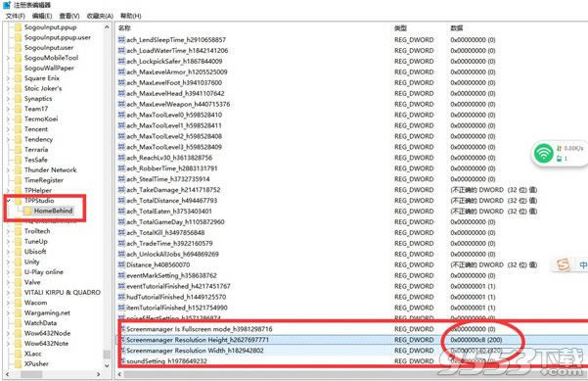Expand the Wargaming.net key arrow
Image resolution: width=588 pixels, height=381 pixels.
[8, 312]
